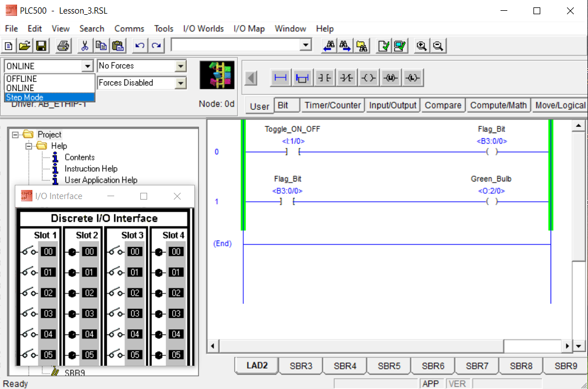Image resolution: width=588 pixels, height=389 pixels.
Task: Click the Save disk icon
Action: pyautogui.click(x=41, y=46)
